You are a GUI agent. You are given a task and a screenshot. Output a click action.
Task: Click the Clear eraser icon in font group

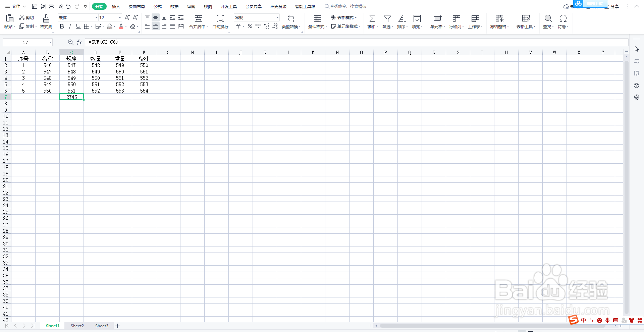tap(133, 26)
